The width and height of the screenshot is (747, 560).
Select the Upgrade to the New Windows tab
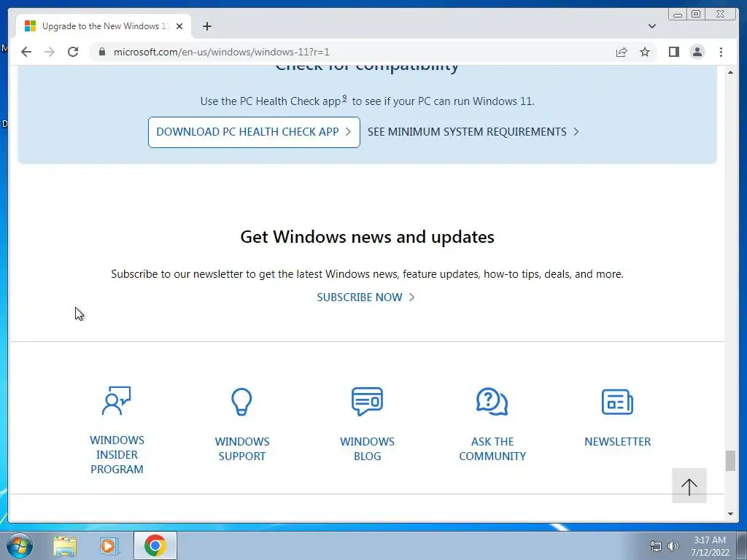[x=104, y=26]
